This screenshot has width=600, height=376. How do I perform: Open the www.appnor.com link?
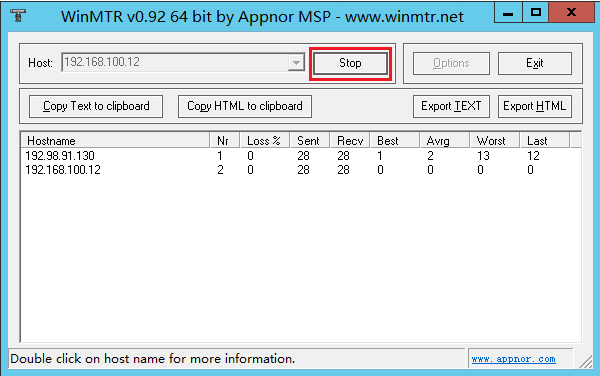[513, 359]
